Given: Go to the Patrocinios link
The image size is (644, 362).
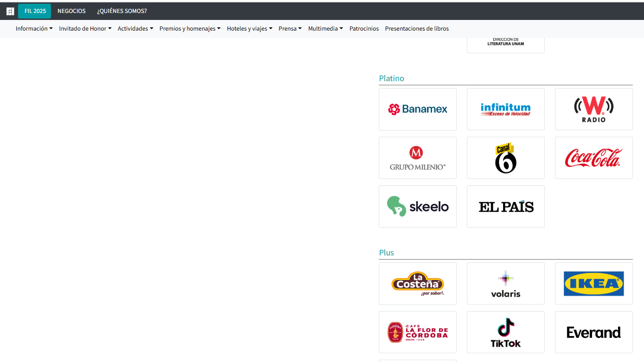Looking at the screenshot, I should [x=364, y=29].
